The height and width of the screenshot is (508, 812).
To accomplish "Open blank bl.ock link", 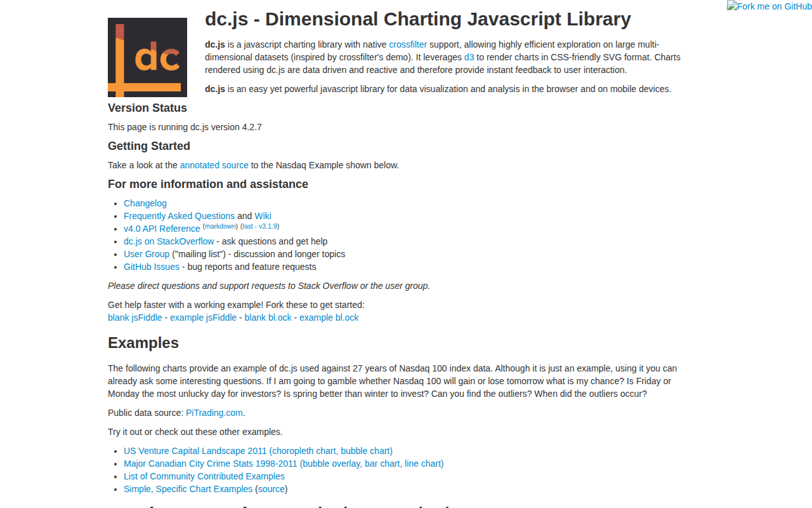I will 268,317.
